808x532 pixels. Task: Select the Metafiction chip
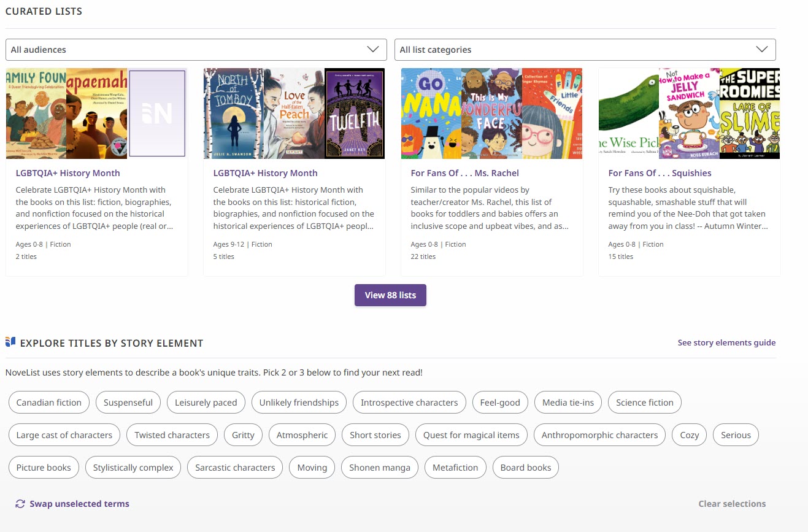[x=455, y=468]
